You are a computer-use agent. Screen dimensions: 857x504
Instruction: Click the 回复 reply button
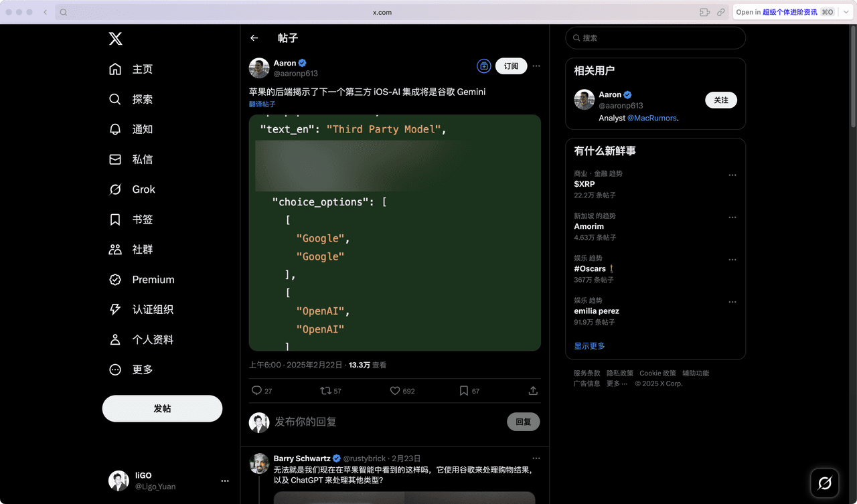click(524, 422)
